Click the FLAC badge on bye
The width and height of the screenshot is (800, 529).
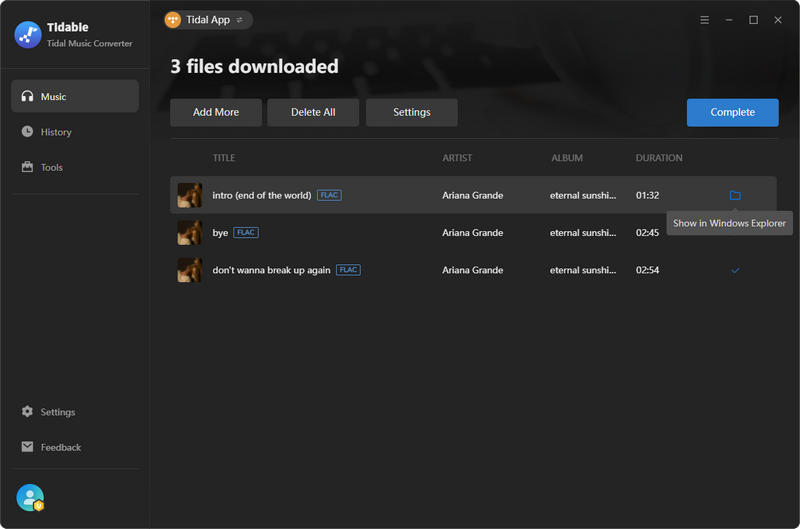(246, 232)
